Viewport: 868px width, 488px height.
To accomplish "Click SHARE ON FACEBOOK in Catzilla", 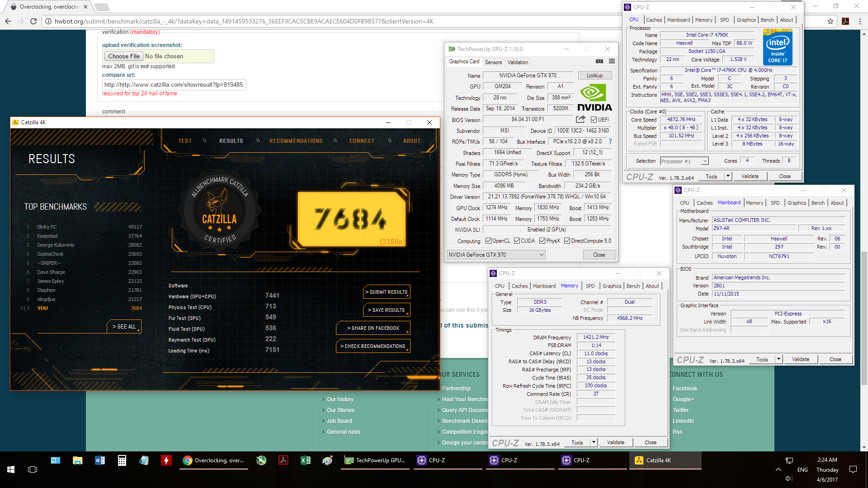I will [373, 328].
